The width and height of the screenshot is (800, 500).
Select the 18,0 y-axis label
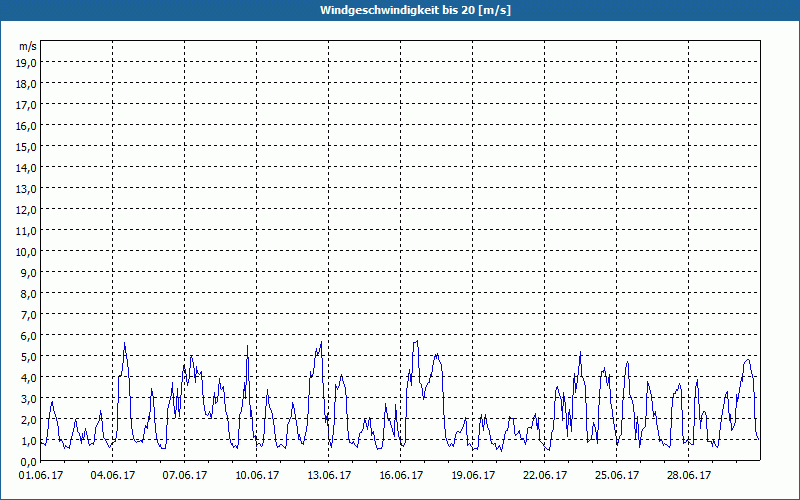coord(27,84)
